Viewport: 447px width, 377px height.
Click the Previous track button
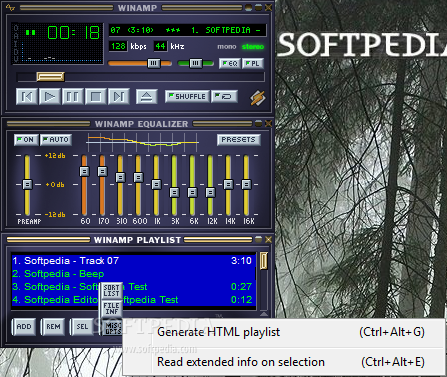(x=27, y=97)
